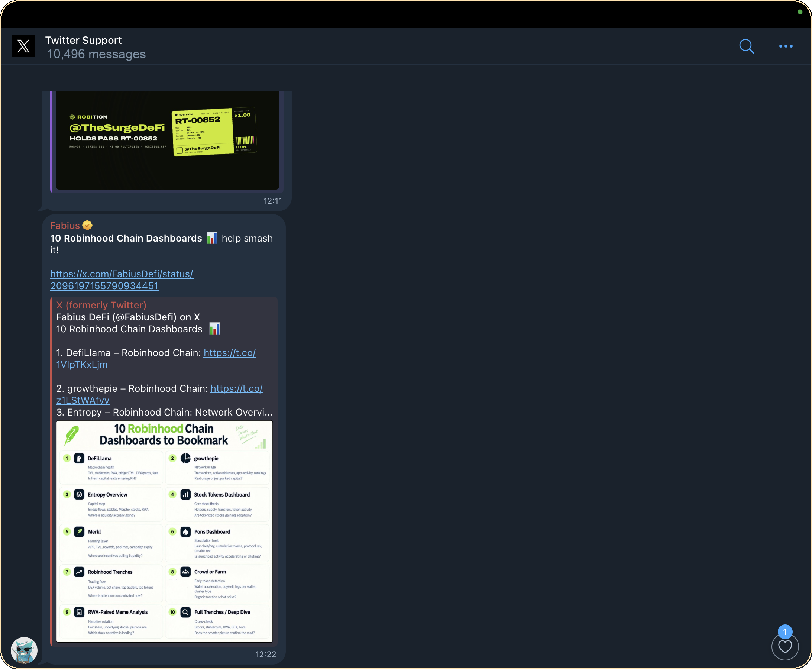The width and height of the screenshot is (812, 669).
Task: Open the three-dot more options menu
Action: [786, 46]
